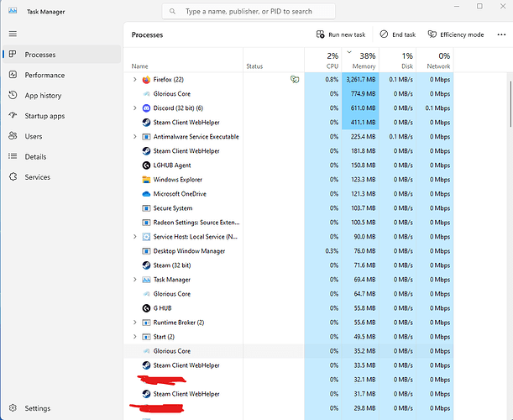Click the vertical scrollbar of process list
513x420 pixels.
click(510, 104)
